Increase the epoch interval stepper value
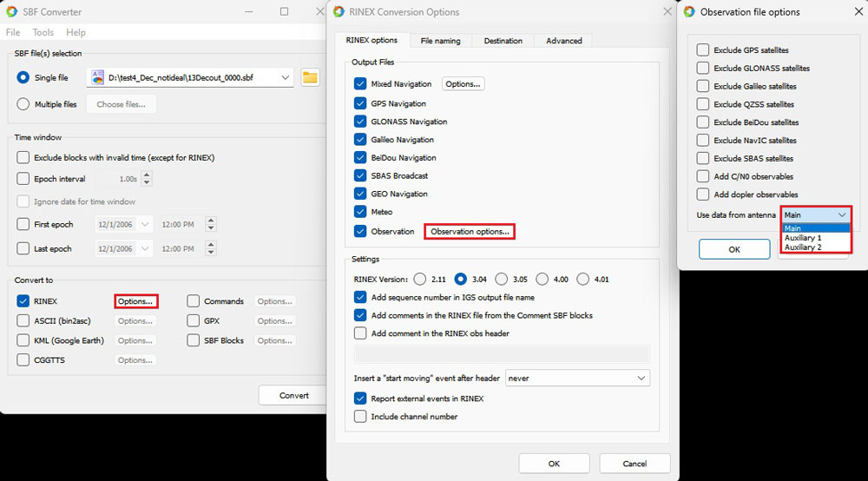Screen dimensions: 868x481 146,175
